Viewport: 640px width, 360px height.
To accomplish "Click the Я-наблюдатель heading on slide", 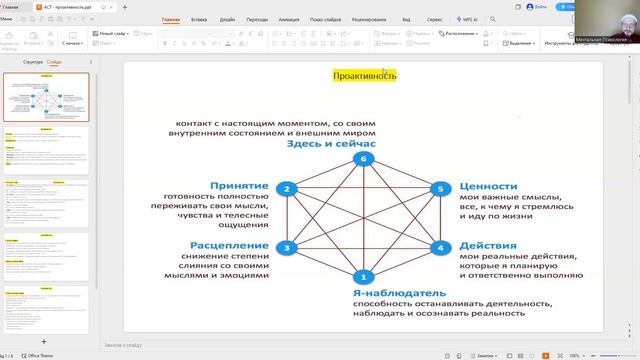I will (x=399, y=293).
